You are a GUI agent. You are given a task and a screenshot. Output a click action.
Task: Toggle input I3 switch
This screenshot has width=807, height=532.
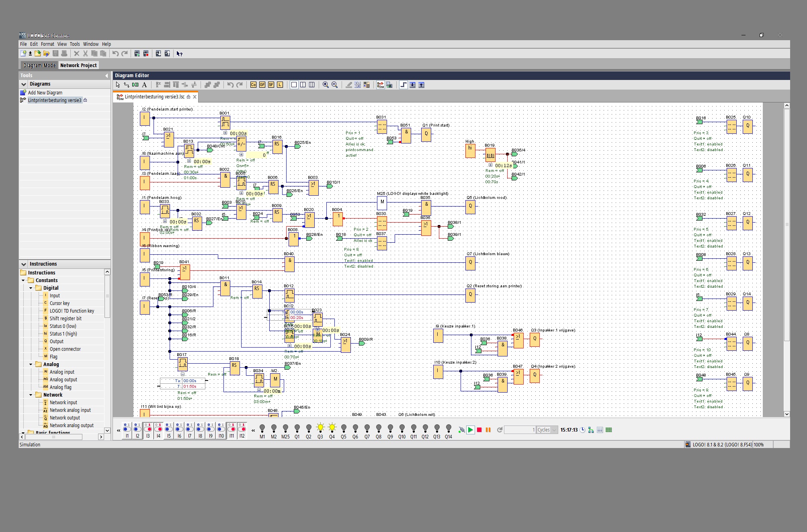(x=148, y=429)
